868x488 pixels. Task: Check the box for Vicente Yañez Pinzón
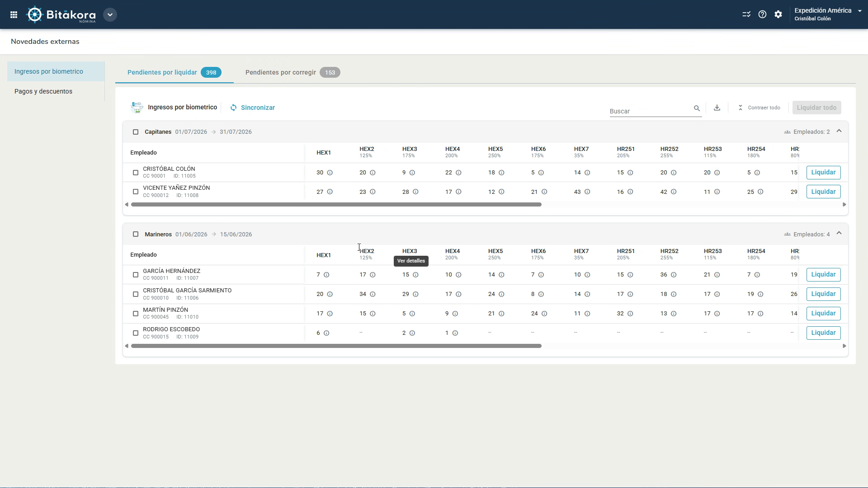click(136, 192)
